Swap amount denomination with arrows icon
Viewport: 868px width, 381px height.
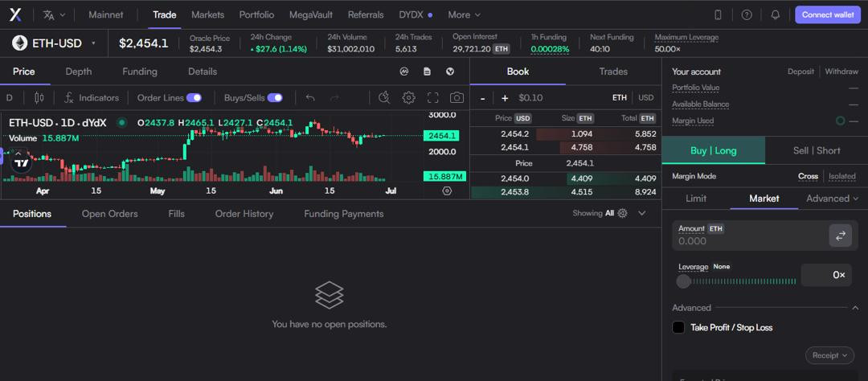840,236
